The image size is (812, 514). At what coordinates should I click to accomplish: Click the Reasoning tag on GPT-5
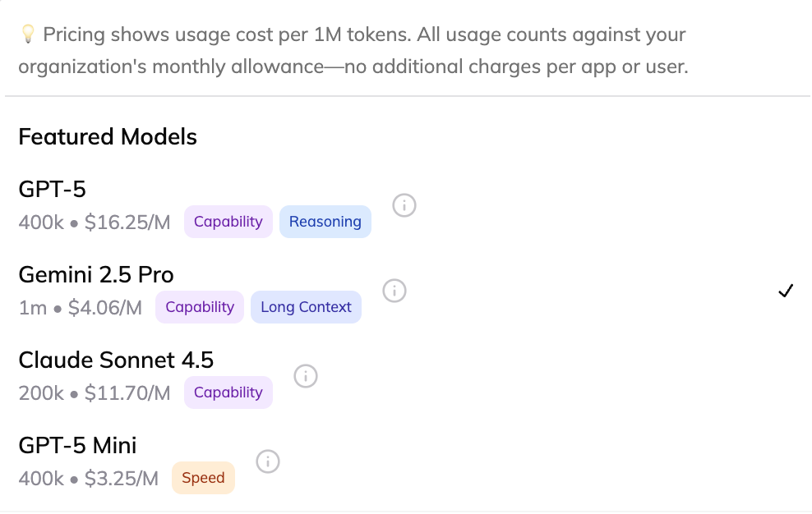point(325,222)
